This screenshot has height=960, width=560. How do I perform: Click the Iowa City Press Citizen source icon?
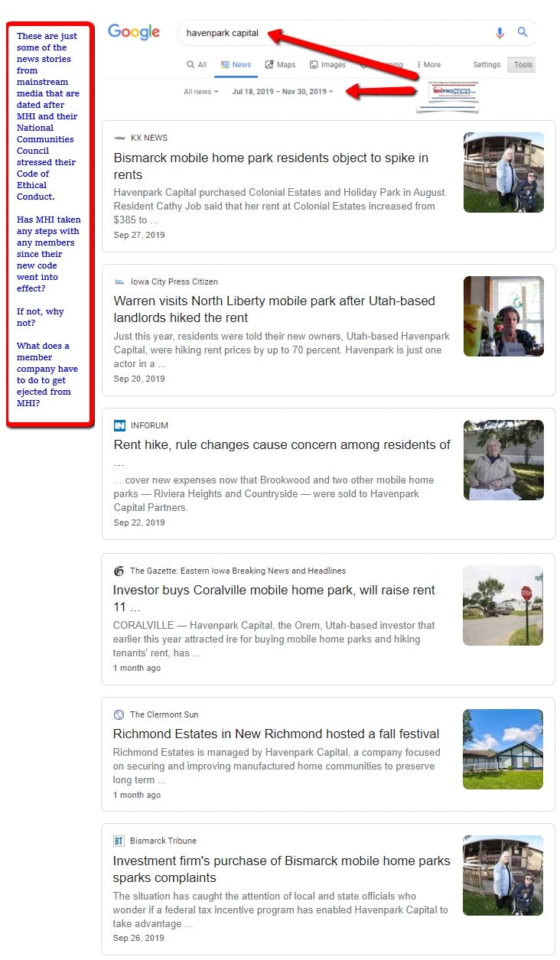pyautogui.click(x=119, y=281)
